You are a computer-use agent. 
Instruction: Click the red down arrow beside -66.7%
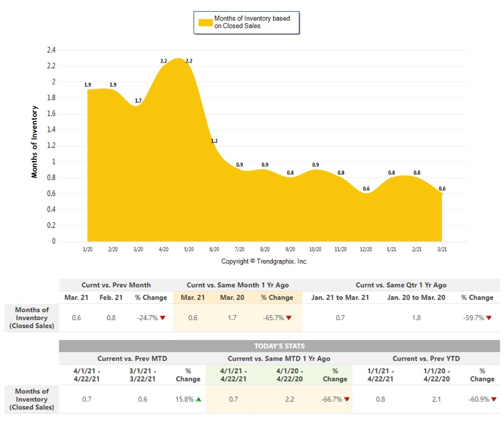coord(345,398)
